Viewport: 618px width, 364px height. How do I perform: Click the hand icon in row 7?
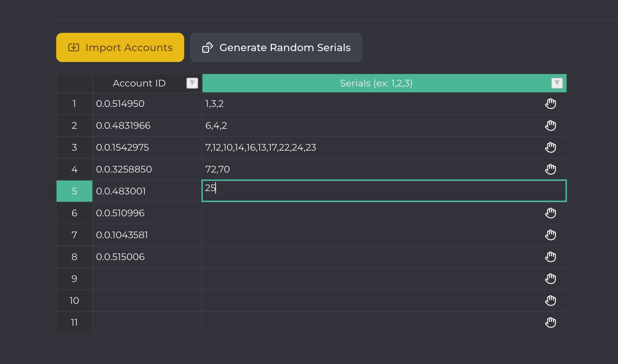[550, 235]
